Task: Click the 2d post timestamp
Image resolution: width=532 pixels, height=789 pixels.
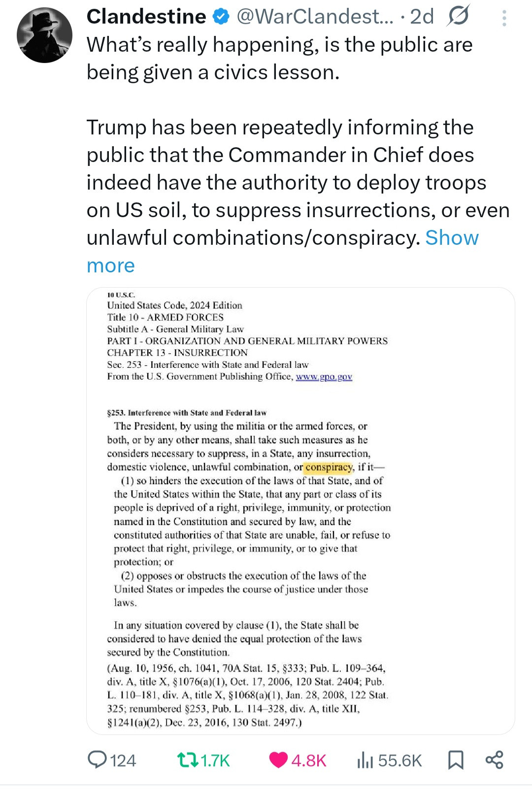Action: [x=422, y=17]
